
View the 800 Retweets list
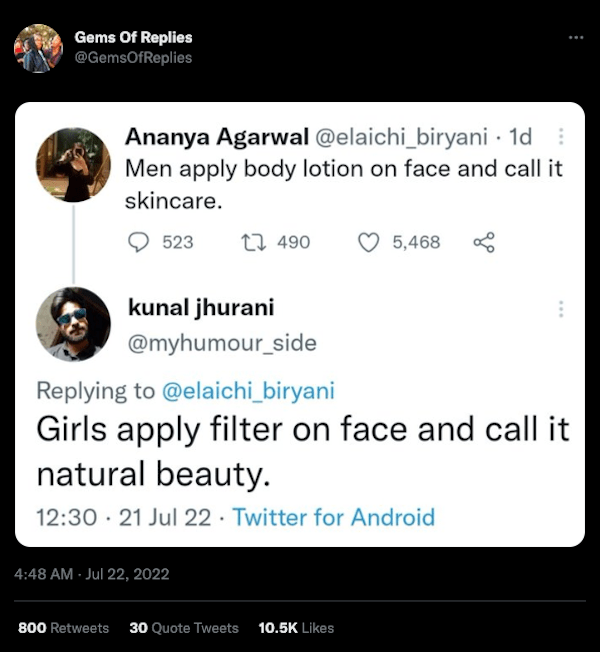(63, 628)
